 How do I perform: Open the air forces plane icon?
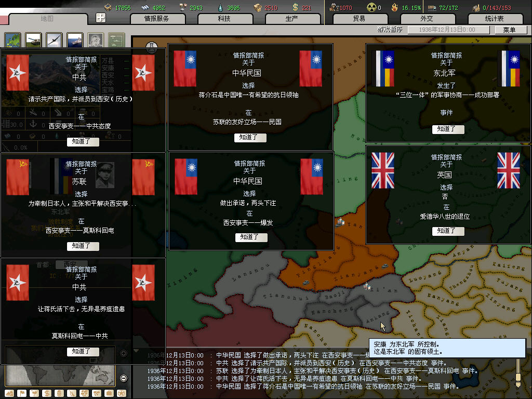(x=54, y=40)
